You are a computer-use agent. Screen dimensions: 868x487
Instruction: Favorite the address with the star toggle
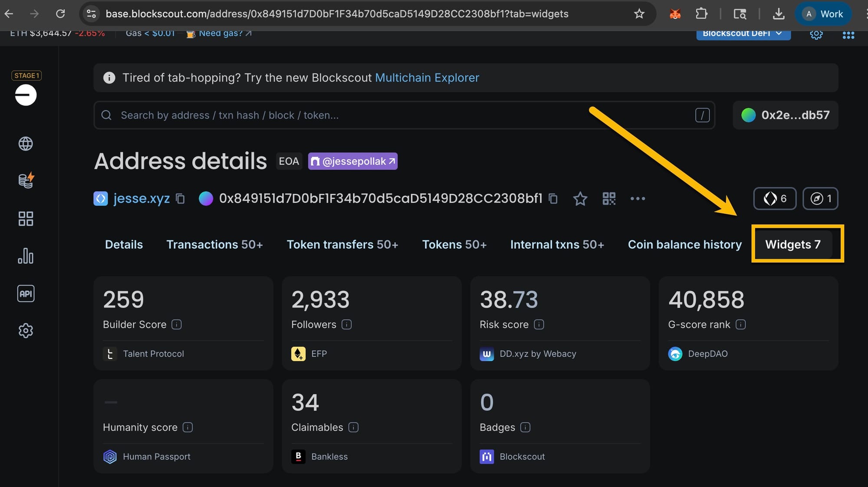pos(580,199)
